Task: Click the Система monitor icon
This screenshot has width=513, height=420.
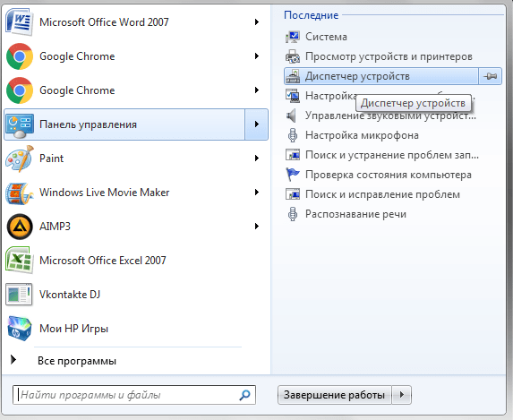Action: (x=293, y=37)
